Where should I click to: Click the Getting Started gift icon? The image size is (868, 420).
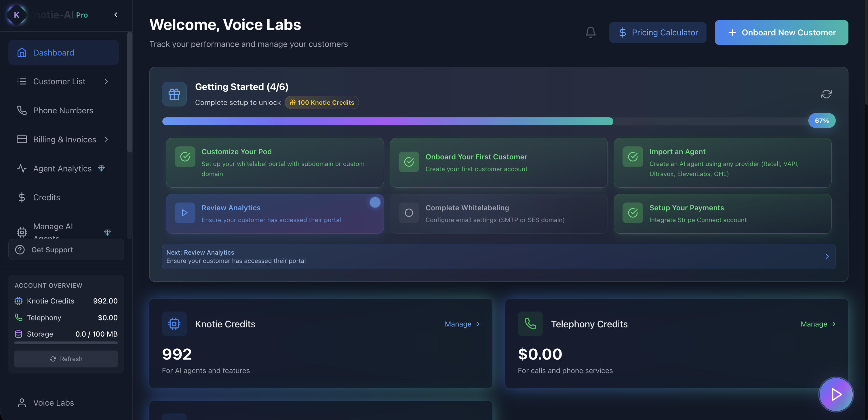click(174, 94)
